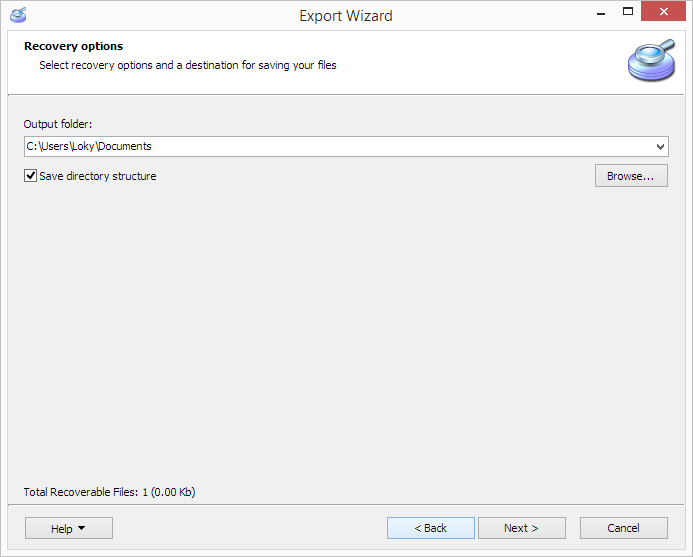Image resolution: width=693 pixels, height=557 pixels.
Task: Click the 'Select recovery options' description text
Action: pyautogui.click(x=188, y=65)
